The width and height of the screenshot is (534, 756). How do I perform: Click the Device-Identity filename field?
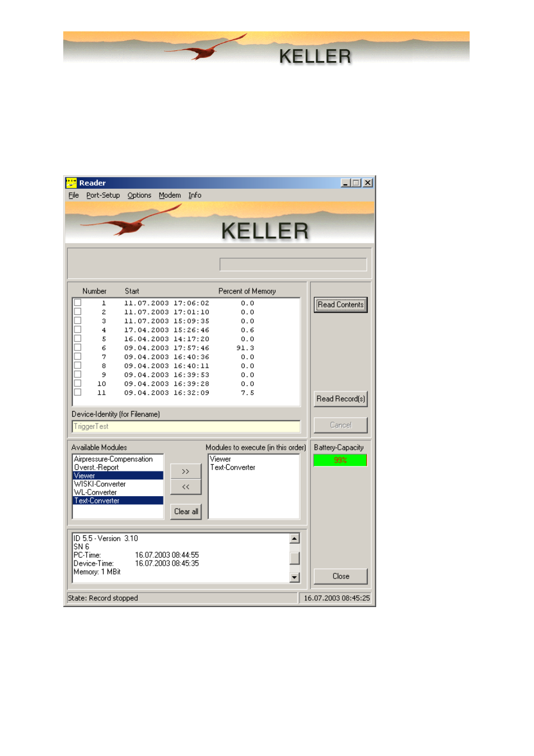pyautogui.click(x=186, y=427)
